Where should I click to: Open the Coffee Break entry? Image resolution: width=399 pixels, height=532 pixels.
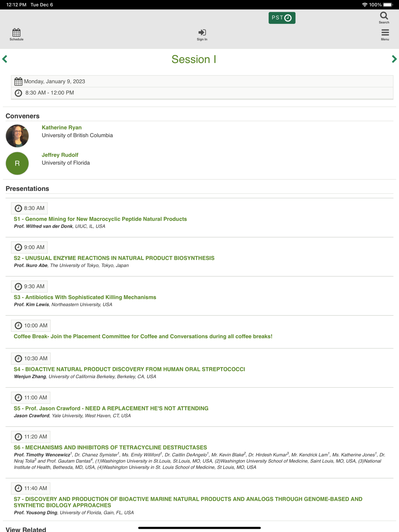tap(143, 336)
